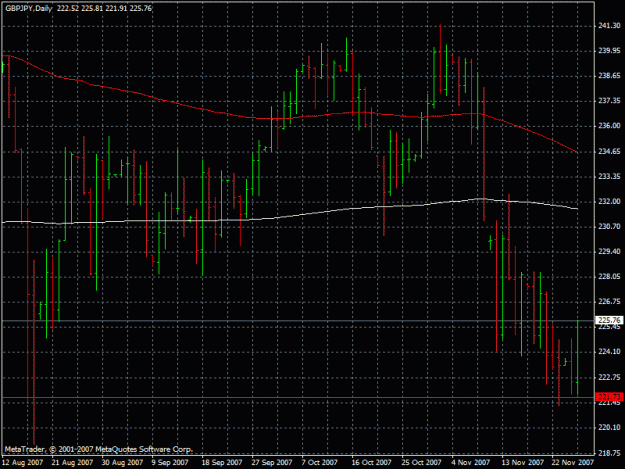Click the 21 Aug 2007 date label
The width and height of the screenshot is (625, 469).
point(72,463)
